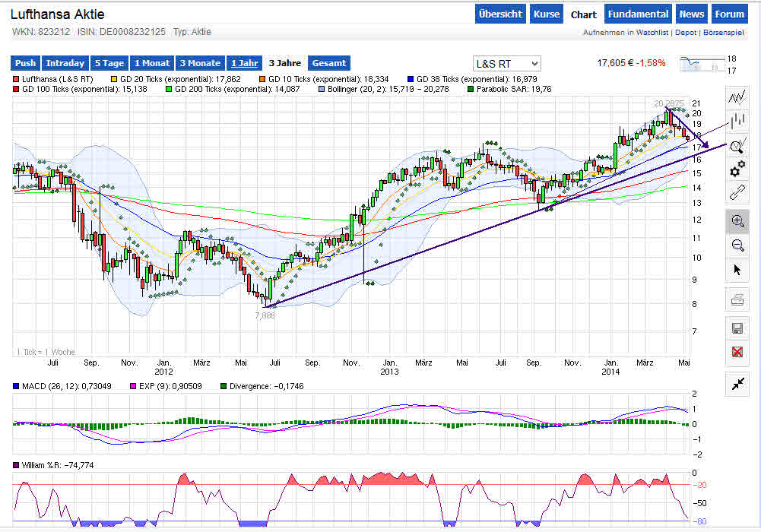The width and height of the screenshot is (761, 532).
Task: Open the L&S RT exchange dropdown
Action: coord(506,64)
